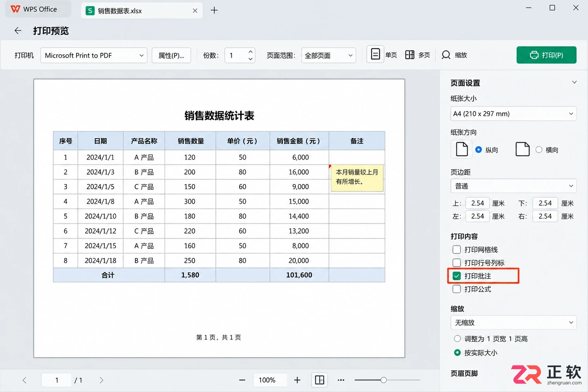The width and height of the screenshot is (588, 392).
Task: Click the current page number field
Action: point(57,380)
